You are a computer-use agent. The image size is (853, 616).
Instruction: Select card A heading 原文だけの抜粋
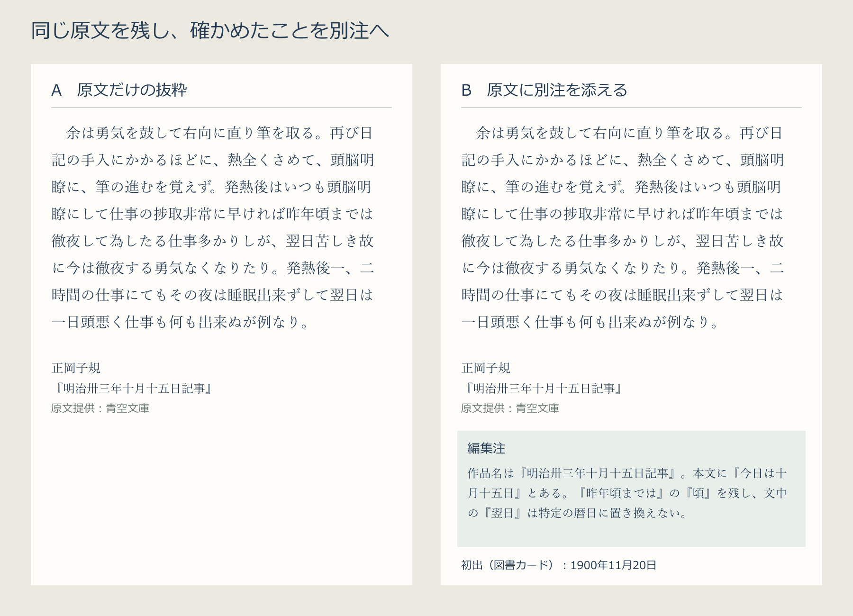[119, 90]
